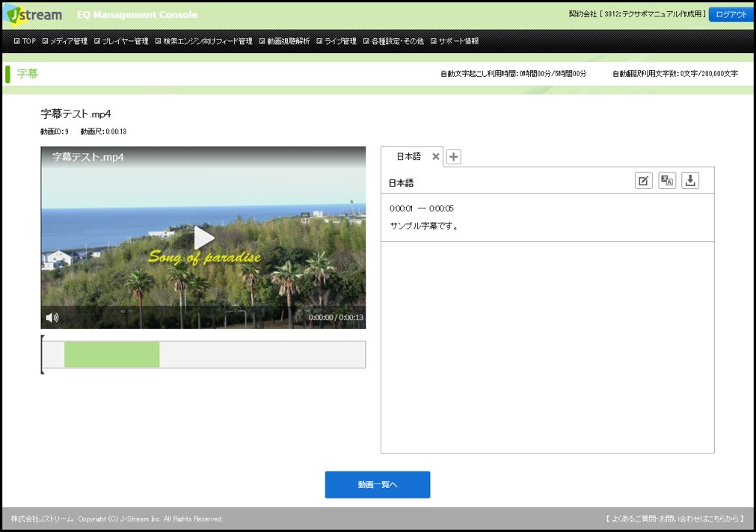Click the ログアウト button
The width and height of the screenshot is (756, 532).
click(x=731, y=14)
